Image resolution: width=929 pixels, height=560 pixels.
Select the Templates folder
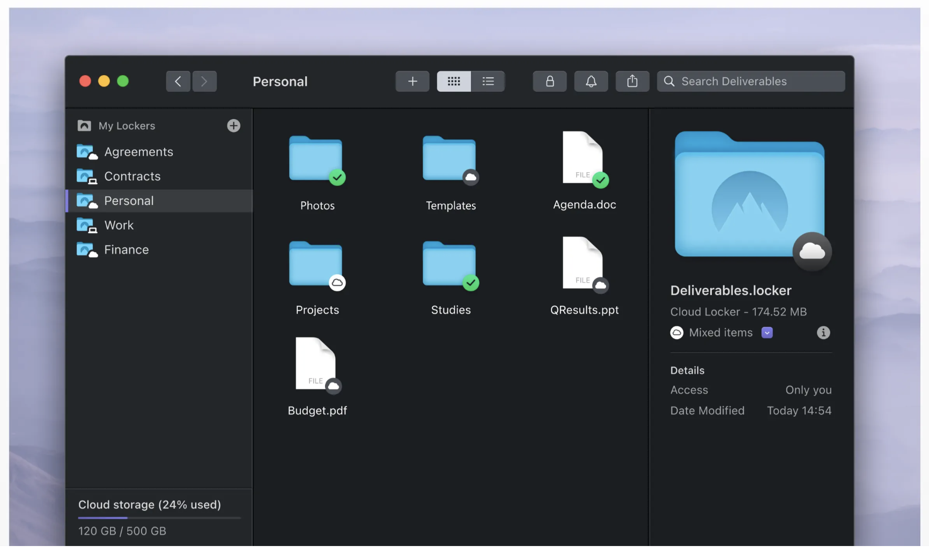click(451, 173)
